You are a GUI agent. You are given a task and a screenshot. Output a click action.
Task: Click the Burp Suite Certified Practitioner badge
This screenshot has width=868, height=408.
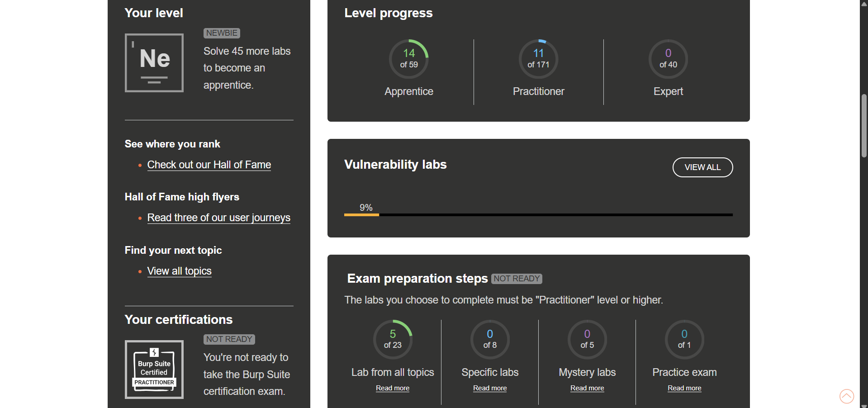154,369
